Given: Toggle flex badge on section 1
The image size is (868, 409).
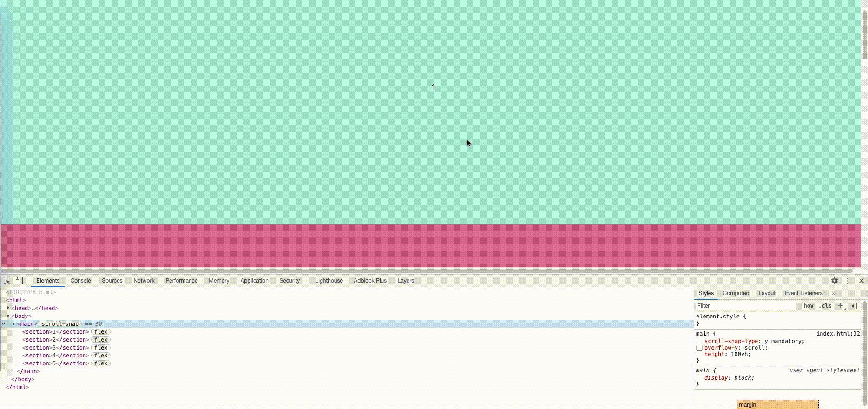Looking at the screenshot, I should click(101, 332).
